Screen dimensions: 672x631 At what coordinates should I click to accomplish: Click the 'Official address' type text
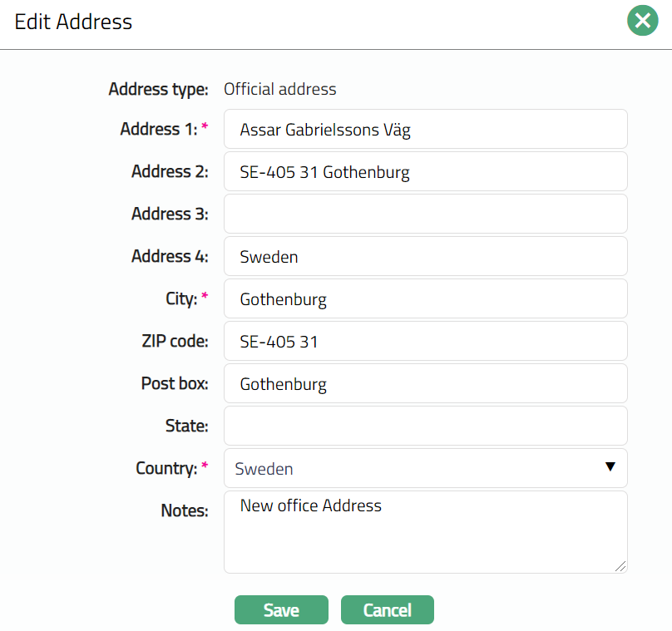tap(279, 89)
